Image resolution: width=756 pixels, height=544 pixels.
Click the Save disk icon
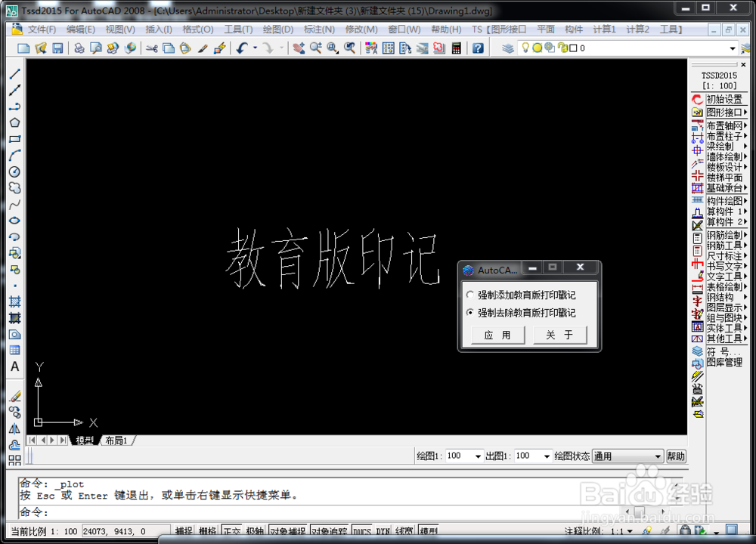(x=58, y=48)
